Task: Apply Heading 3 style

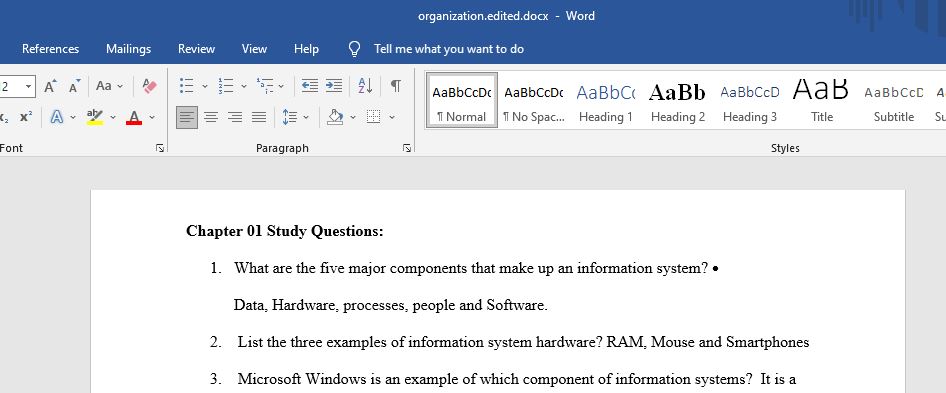Action: [x=750, y=101]
